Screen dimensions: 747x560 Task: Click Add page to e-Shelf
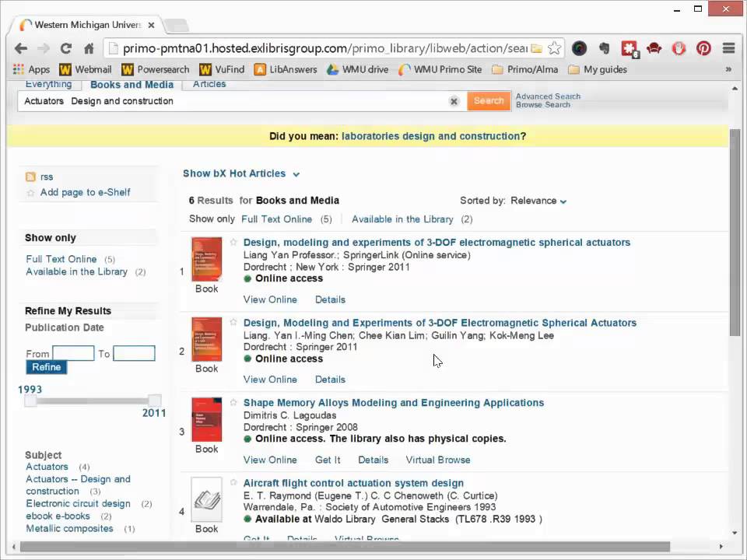click(85, 192)
